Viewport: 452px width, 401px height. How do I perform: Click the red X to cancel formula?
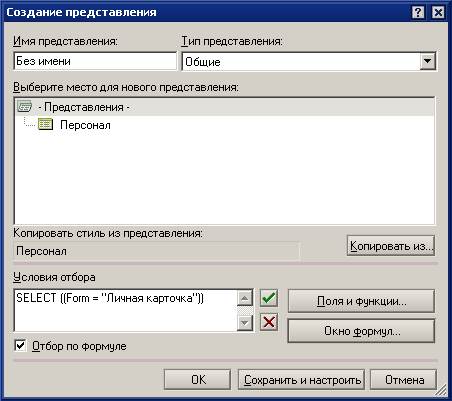tap(269, 322)
